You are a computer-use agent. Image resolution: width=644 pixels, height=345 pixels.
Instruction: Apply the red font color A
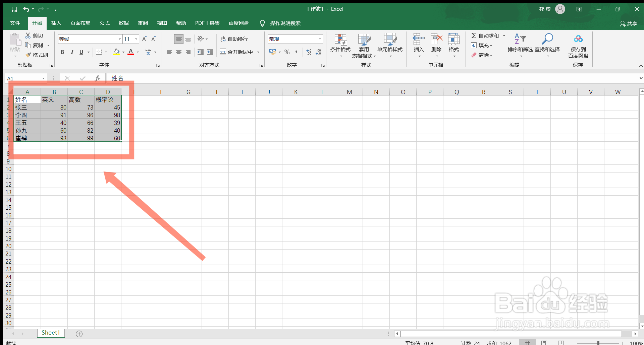pyautogui.click(x=131, y=52)
